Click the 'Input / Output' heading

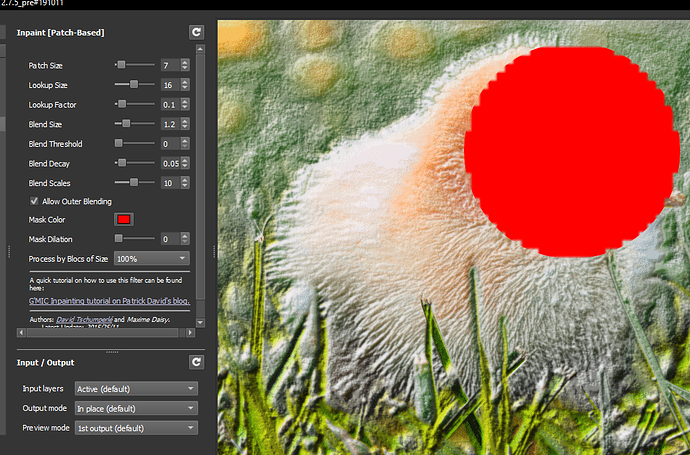(45, 363)
